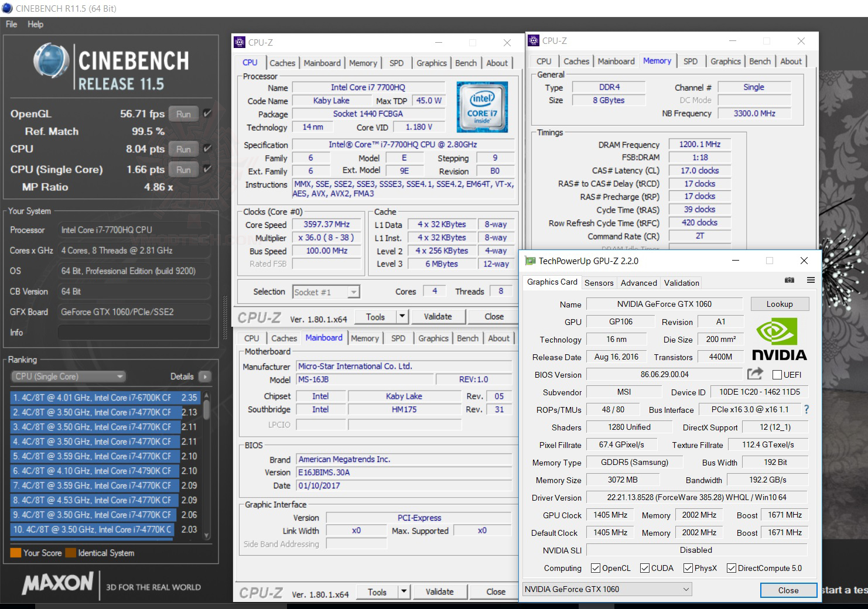Switch to the Sensors tab in GPU-Z
The height and width of the screenshot is (609, 868).
(x=599, y=283)
